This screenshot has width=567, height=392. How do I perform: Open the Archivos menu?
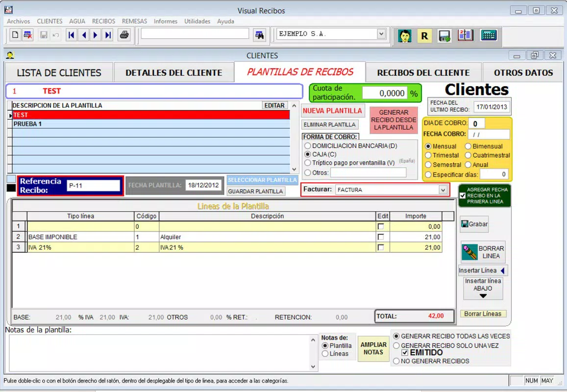point(19,22)
